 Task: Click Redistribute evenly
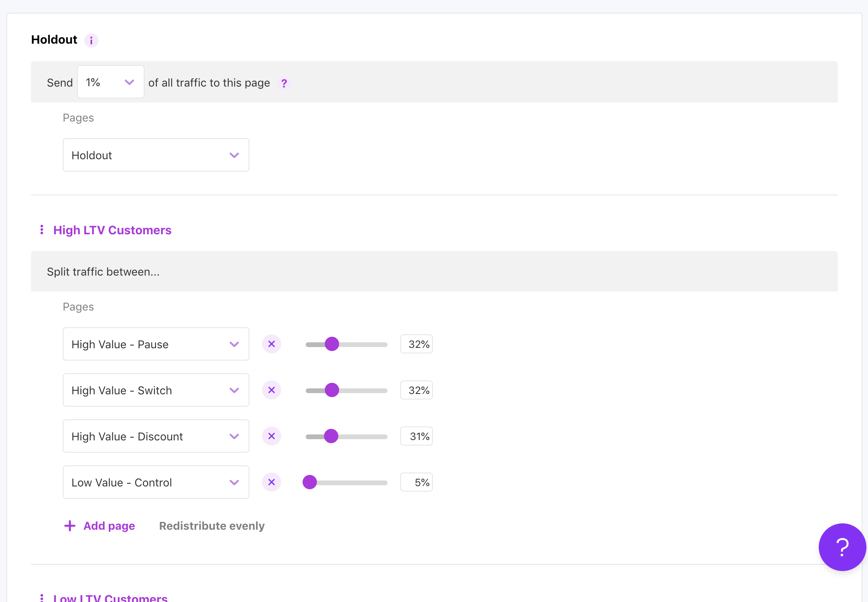212,526
